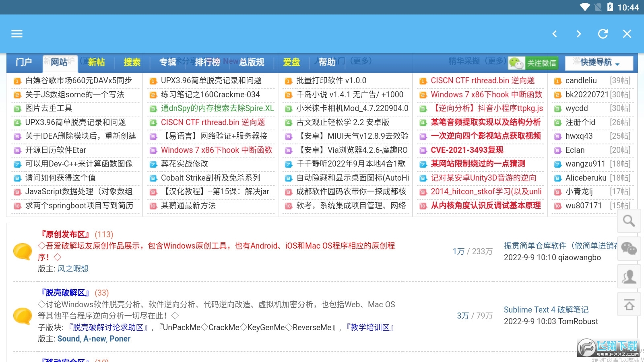Open post 葬花实战修改
The image size is (644, 362).
click(x=184, y=164)
